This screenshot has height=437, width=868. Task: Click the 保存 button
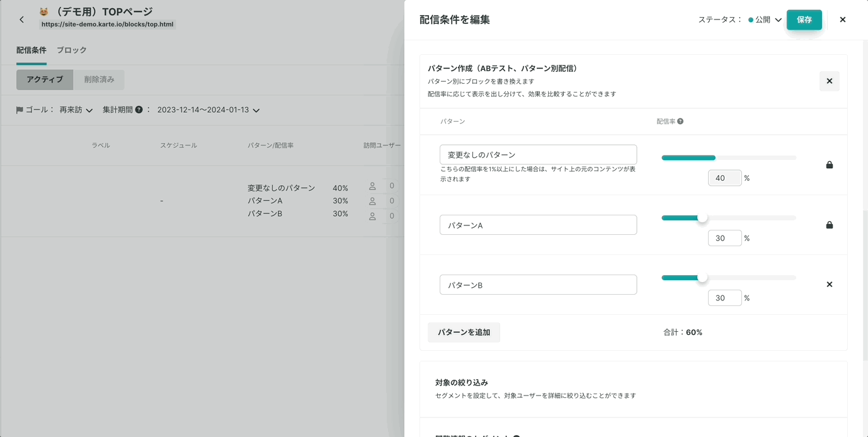[804, 20]
